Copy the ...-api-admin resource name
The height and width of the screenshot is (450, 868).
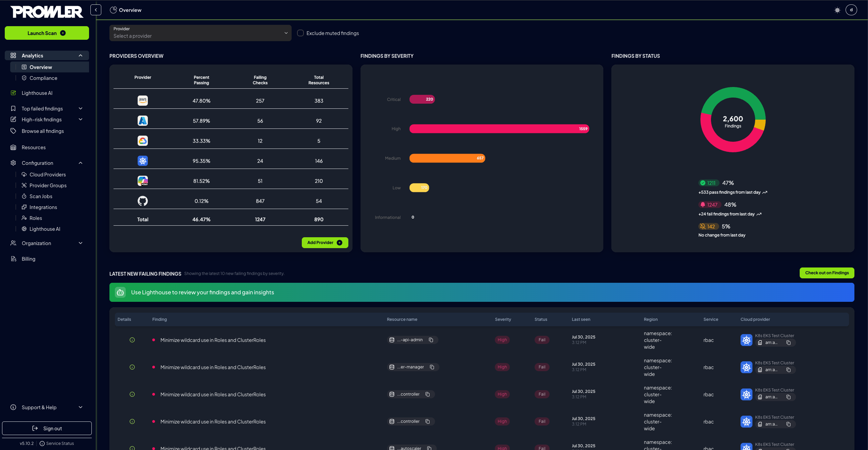pos(431,340)
